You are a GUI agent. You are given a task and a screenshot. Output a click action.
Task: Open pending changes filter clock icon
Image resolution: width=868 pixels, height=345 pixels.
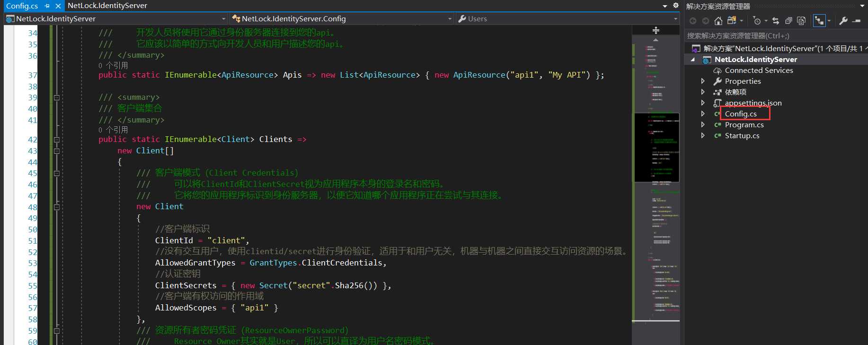(x=757, y=21)
